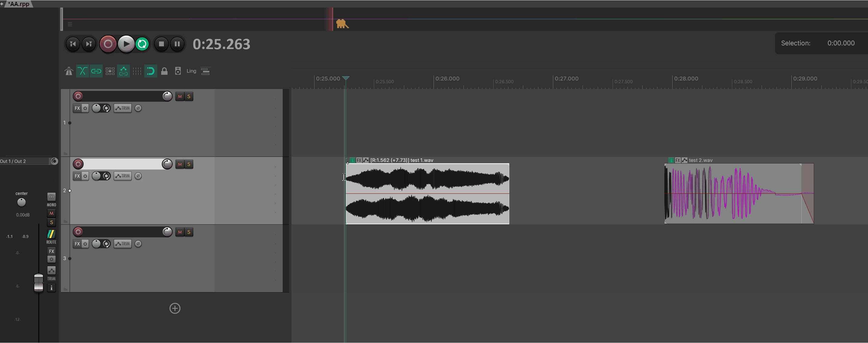This screenshot has height=343, width=868.
Task: Click the 0:25.263 time display
Action: tap(221, 44)
